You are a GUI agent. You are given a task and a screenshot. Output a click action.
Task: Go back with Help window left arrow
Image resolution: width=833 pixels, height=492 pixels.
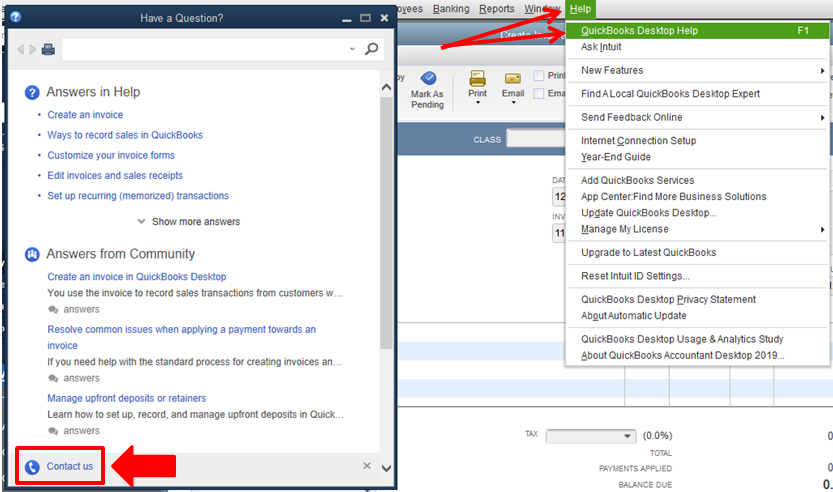[x=21, y=49]
